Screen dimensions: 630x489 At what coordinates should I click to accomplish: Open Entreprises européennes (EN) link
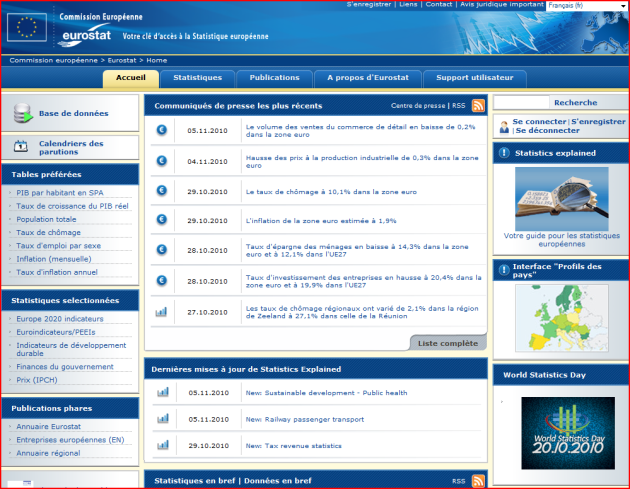pos(70,440)
